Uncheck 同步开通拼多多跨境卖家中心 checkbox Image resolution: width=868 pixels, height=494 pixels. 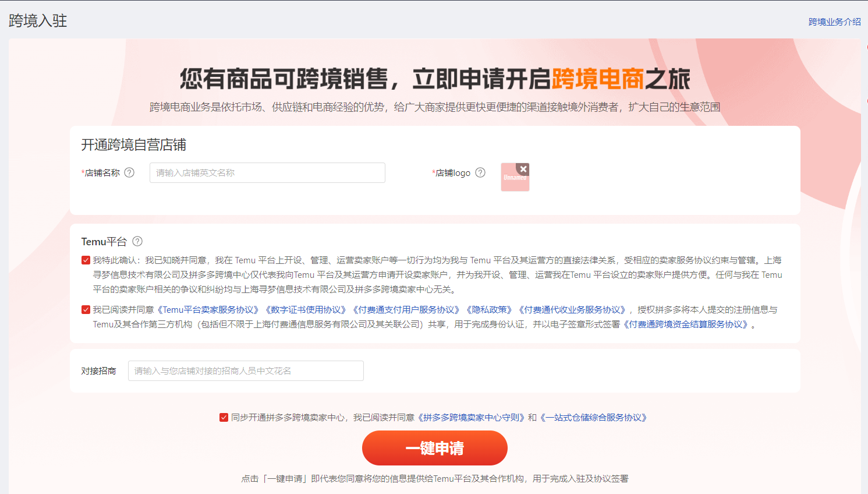click(224, 418)
